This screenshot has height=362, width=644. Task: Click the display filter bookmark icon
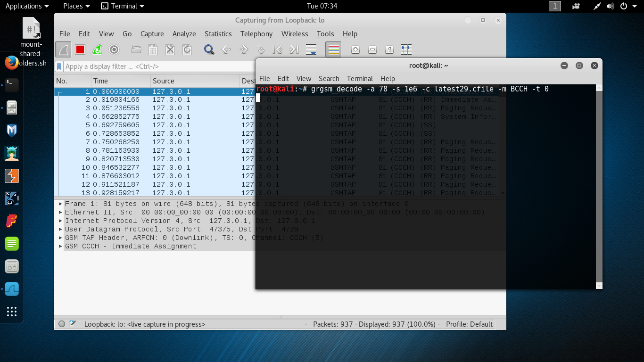pos(59,66)
